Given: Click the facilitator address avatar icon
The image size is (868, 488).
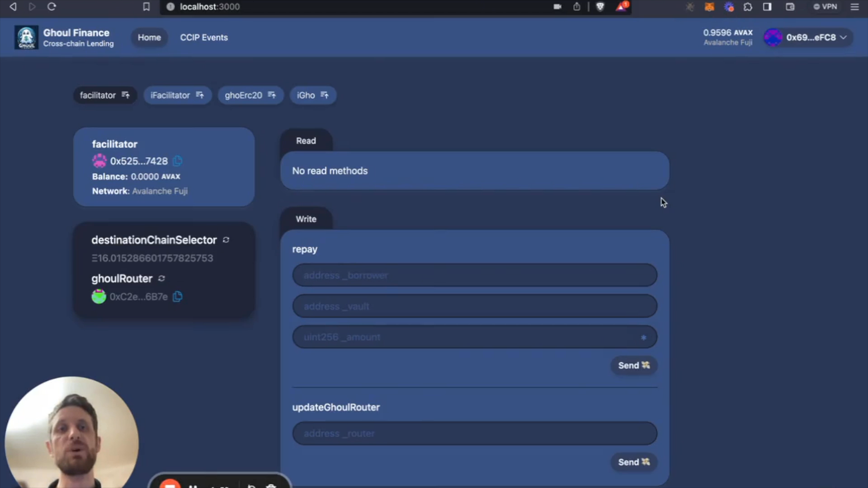Looking at the screenshot, I should [99, 161].
